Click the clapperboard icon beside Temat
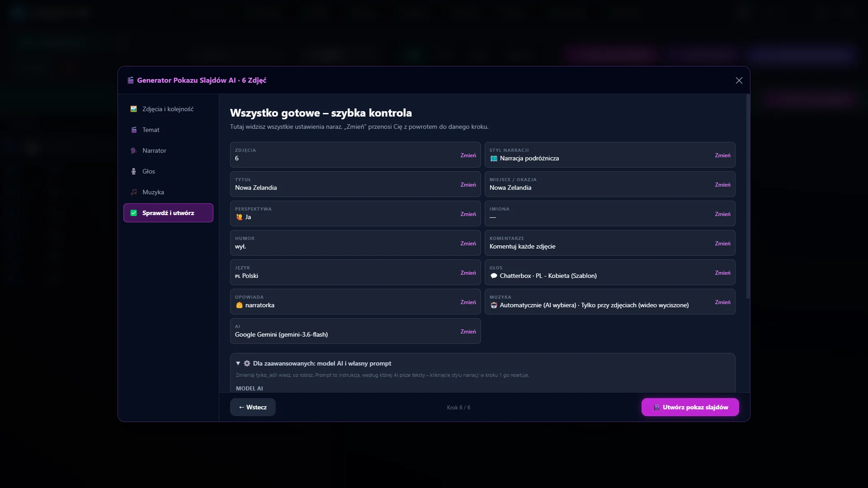The width and height of the screenshot is (868, 488). click(133, 130)
